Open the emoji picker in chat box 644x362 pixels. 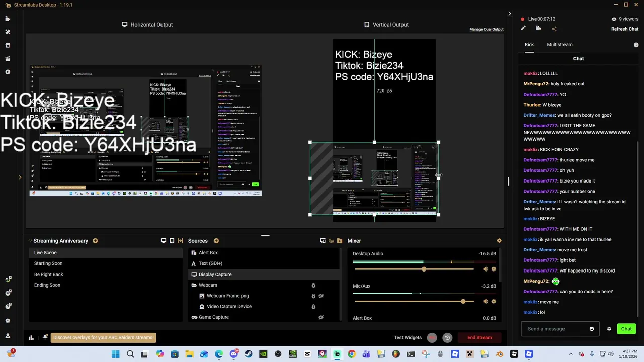(592, 329)
